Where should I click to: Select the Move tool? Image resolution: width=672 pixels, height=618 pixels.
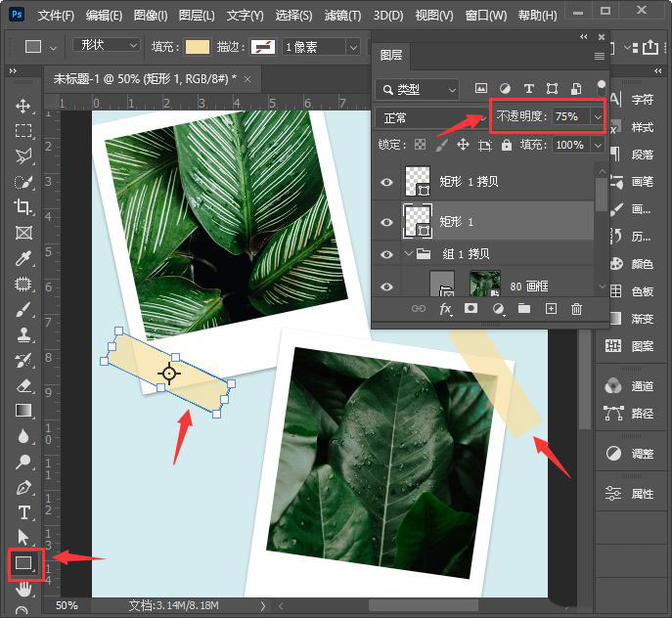pyautogui.click(x=23, y=106)
